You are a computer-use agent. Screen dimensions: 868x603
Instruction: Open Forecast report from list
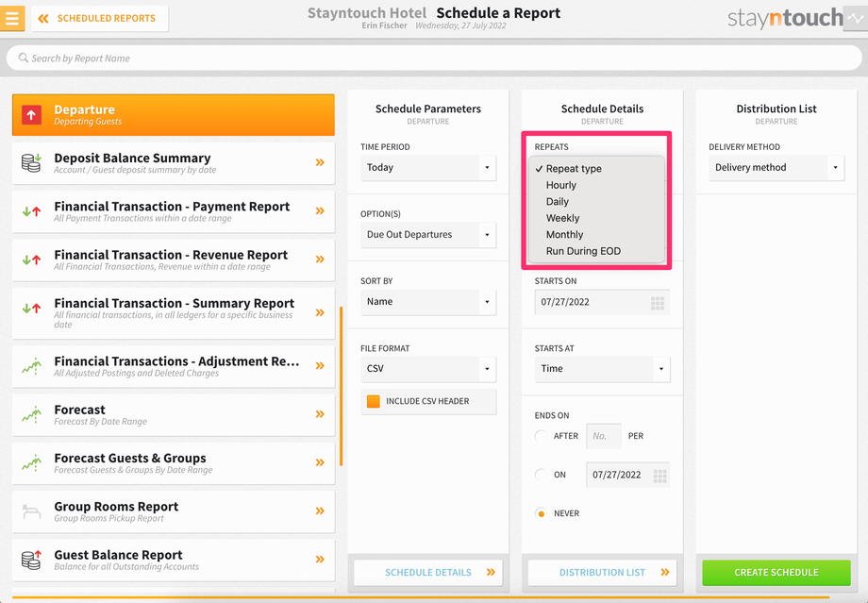click(174, 414)
